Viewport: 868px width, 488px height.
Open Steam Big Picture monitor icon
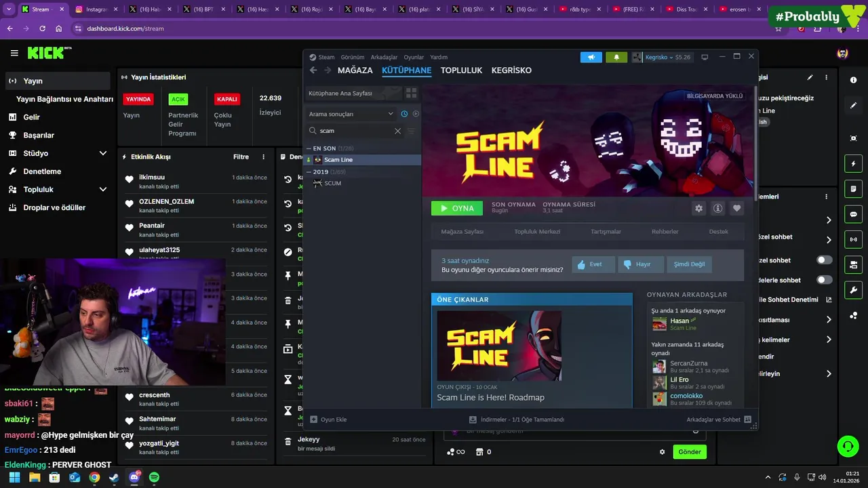[x=705, y=57]
